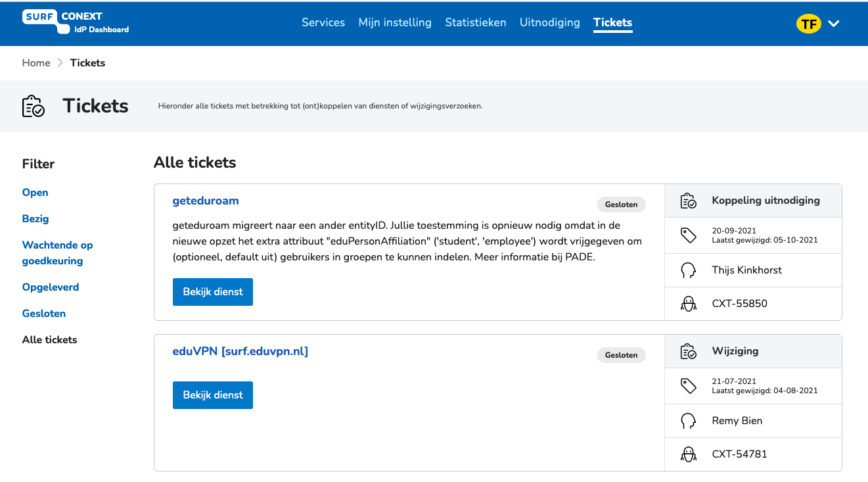Select the Tickets nav item
The width and height of the screenshot is (868, 482).
(x=612, y=22)
